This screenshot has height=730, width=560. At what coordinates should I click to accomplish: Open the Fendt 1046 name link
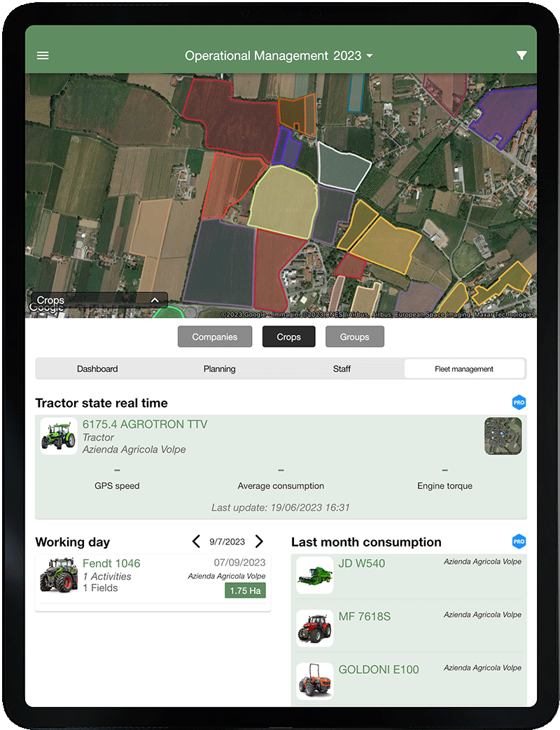coord(111,563)
